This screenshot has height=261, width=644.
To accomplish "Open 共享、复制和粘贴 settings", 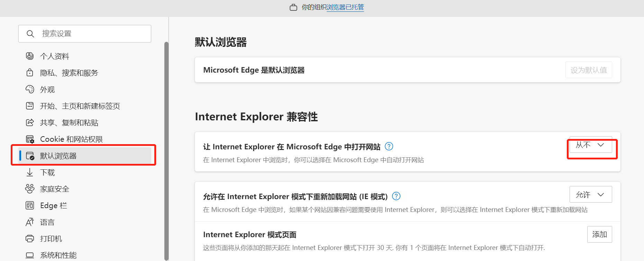I will click(x=69, y=123).
